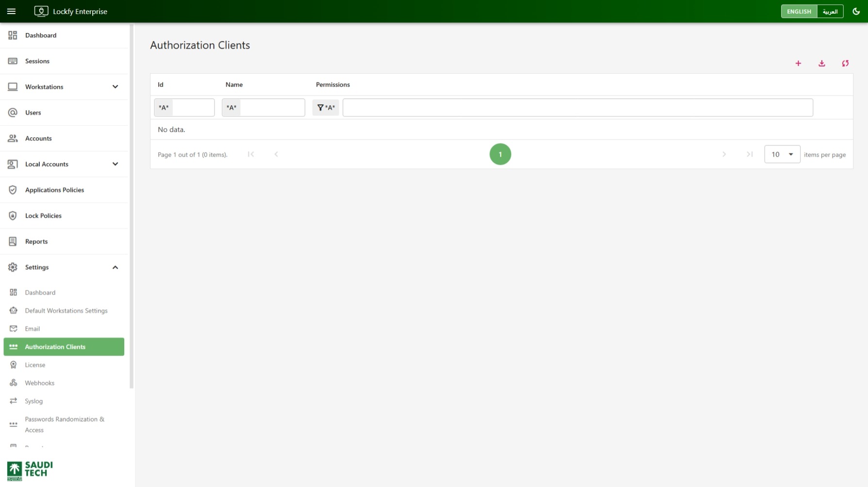Click the Permissions filter input field
The image size is (868, 487).
tap(578, 108)
